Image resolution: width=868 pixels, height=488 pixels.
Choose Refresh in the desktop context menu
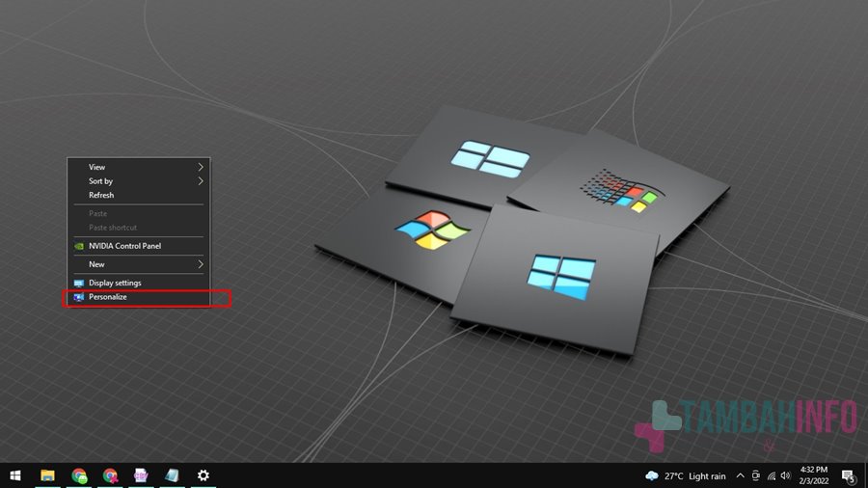[138, 196]
